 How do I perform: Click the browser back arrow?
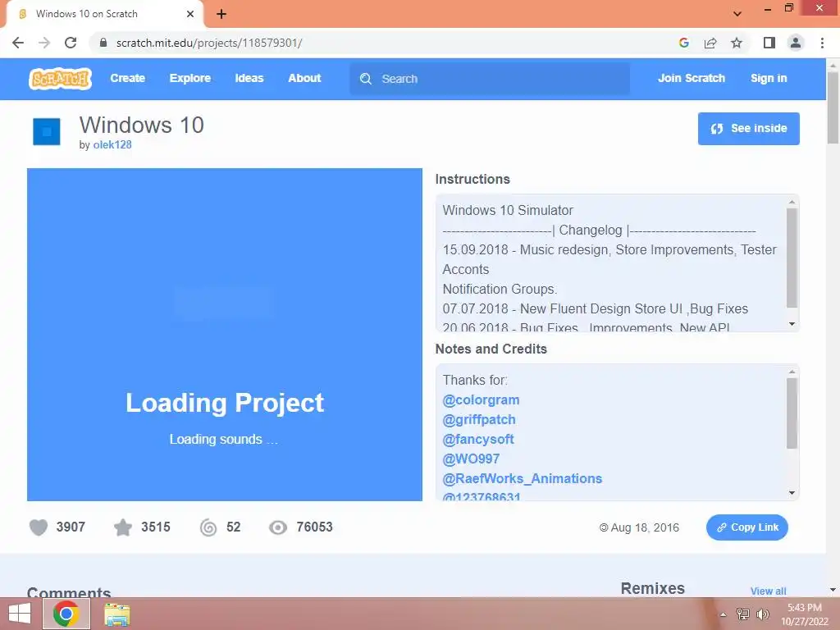click(18, 43)
